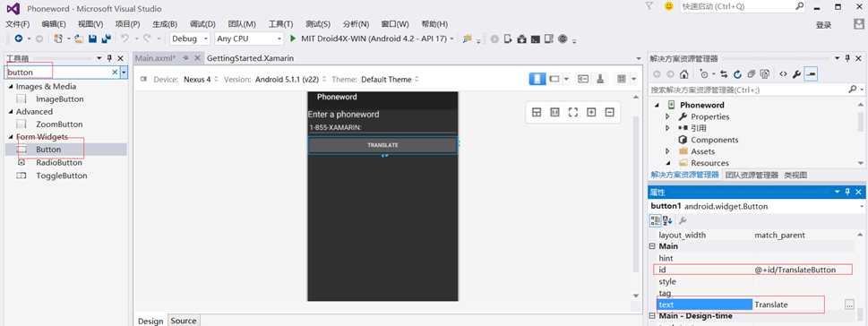The image size is (868, 326).
Task: Click the feedback smiley icon
Action: [669, 6]
